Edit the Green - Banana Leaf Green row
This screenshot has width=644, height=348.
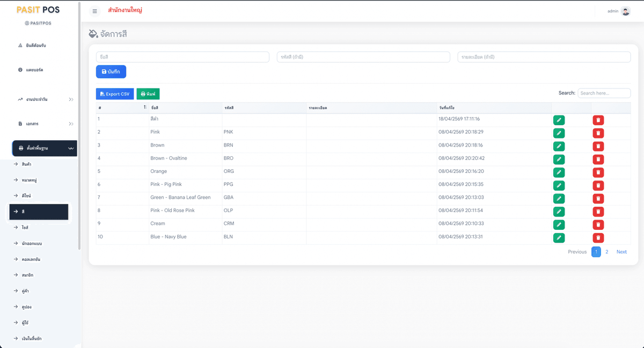pos(559,199)
